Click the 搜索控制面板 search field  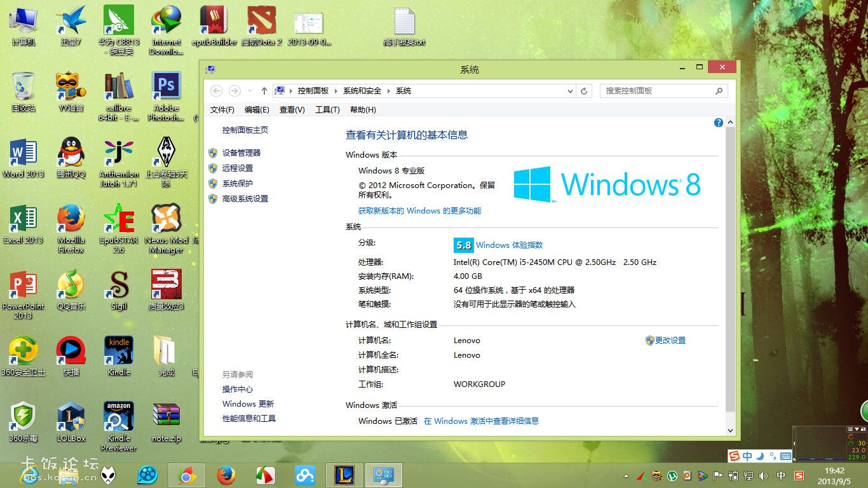(x=658, y=91)
